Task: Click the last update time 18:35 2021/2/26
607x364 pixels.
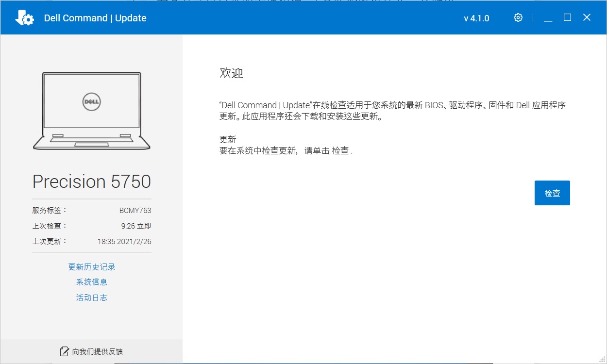Action: tap(124, 241)
